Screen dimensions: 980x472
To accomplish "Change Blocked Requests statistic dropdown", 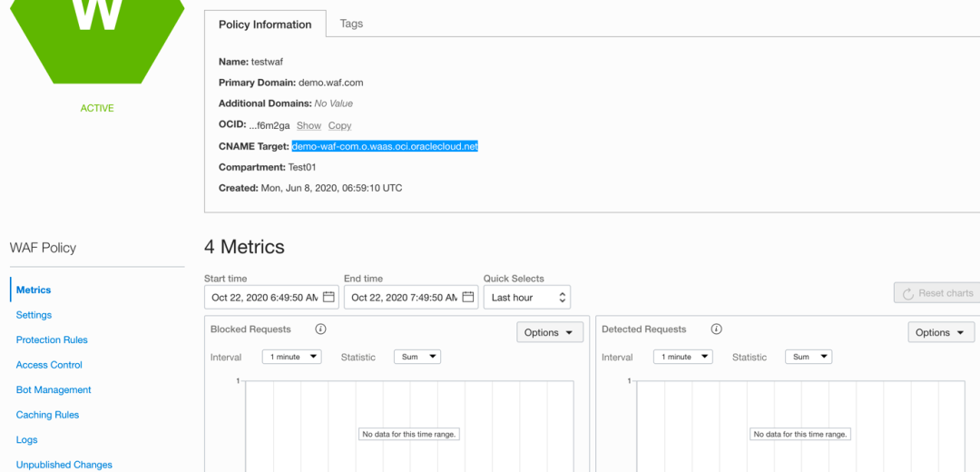I will coord(417,357).
